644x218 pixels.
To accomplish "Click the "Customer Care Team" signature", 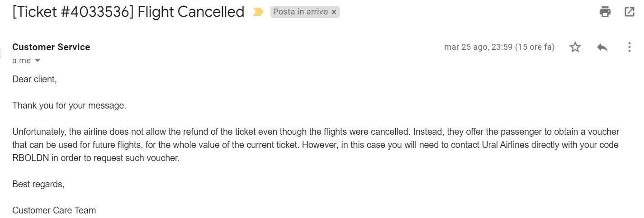I will click(54, 210).
